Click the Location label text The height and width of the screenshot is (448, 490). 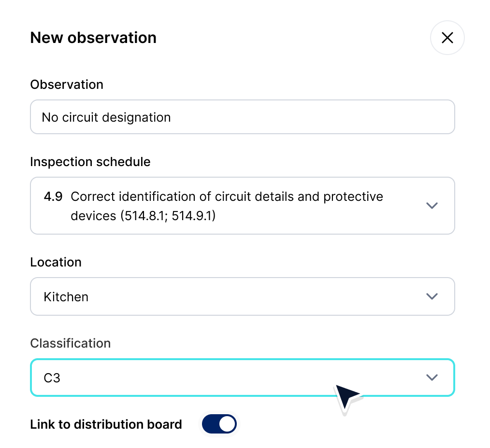[56, 262]
